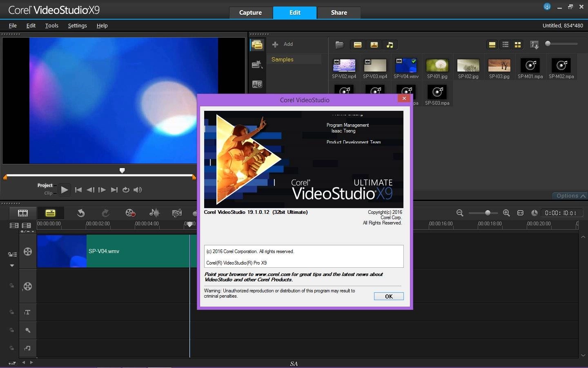
Task: Switch to the Edit tab
Action: click(295, 13)
